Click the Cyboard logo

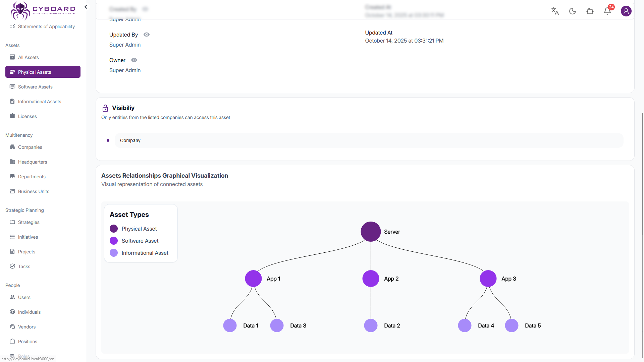(43, 11)
